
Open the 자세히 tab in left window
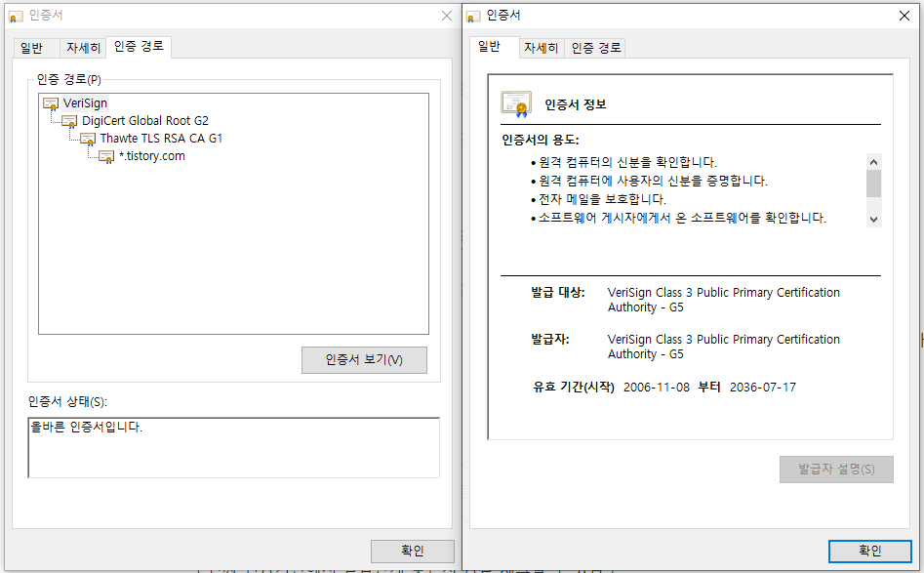(83, 48)
